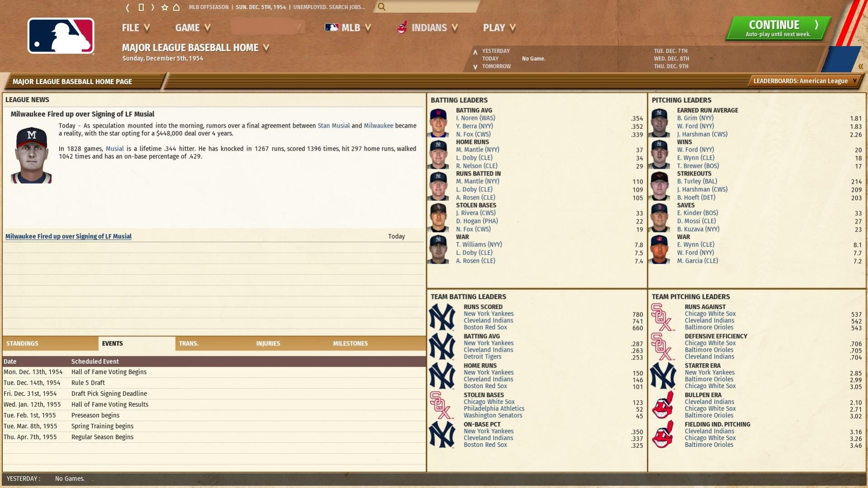
Task: Click the Indians logo beside Fielding Ind. Pitching
Action: coord(663,435)
